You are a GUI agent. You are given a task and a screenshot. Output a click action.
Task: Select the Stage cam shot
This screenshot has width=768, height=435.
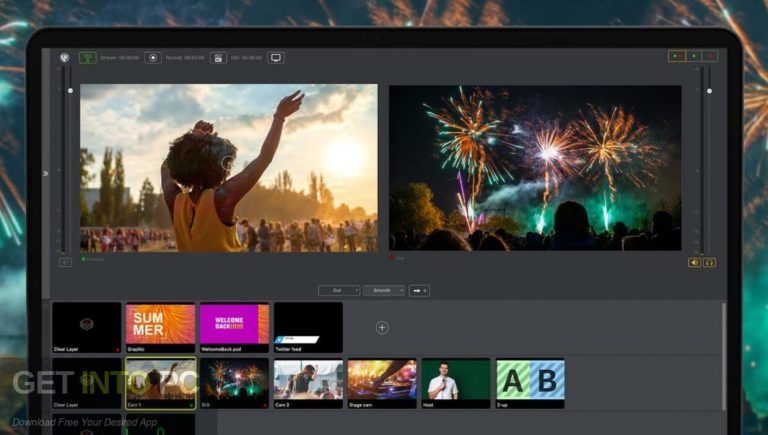[382, 384]
